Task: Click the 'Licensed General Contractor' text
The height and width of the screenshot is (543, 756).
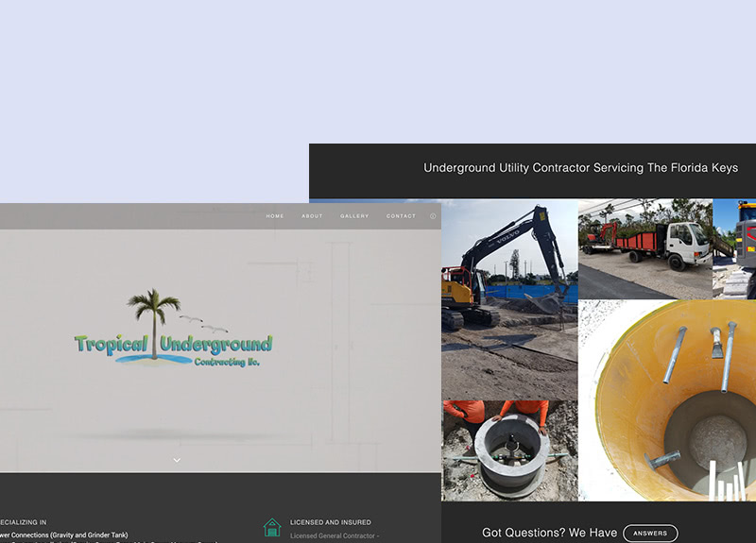Action: tap(333, 535)
